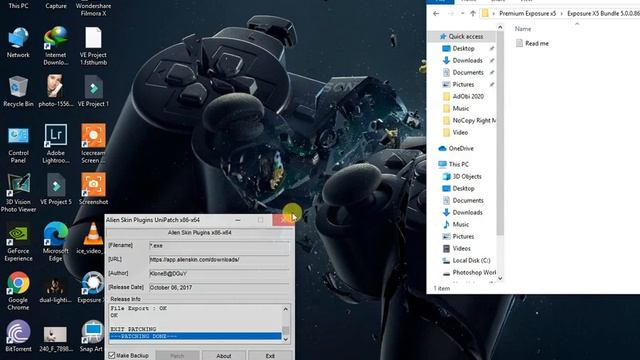Select the VE Project 5 desktop icon
The image size is (640, 360).
point(56,189)
